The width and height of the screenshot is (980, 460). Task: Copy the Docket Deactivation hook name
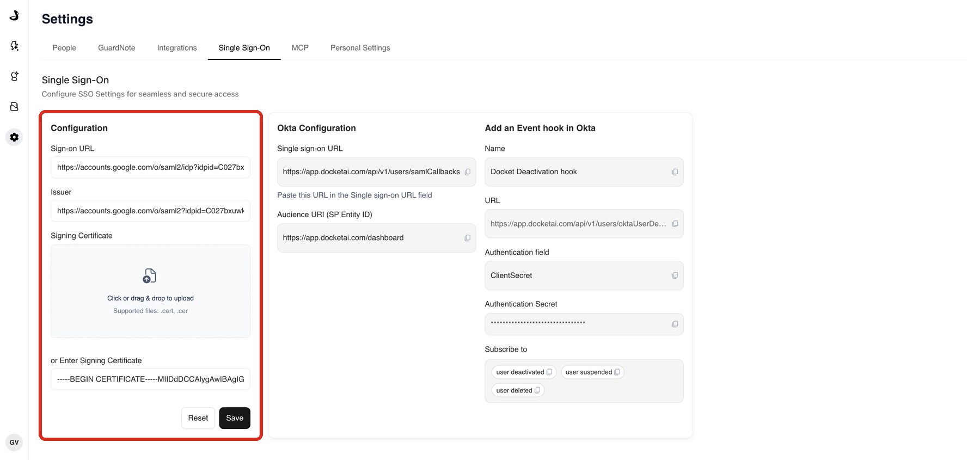pyautogui.click(x=675, y=172)
